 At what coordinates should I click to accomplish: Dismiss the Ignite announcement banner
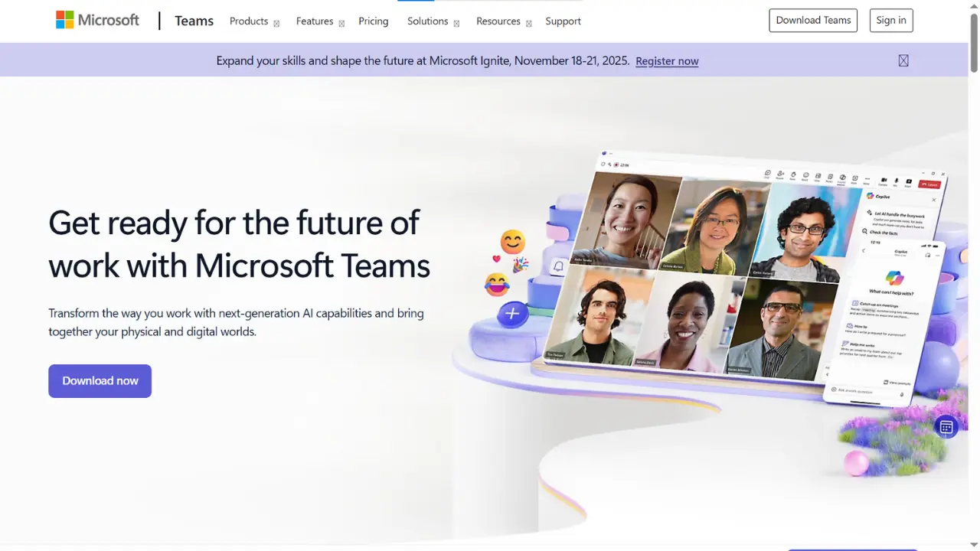point(903,60)
